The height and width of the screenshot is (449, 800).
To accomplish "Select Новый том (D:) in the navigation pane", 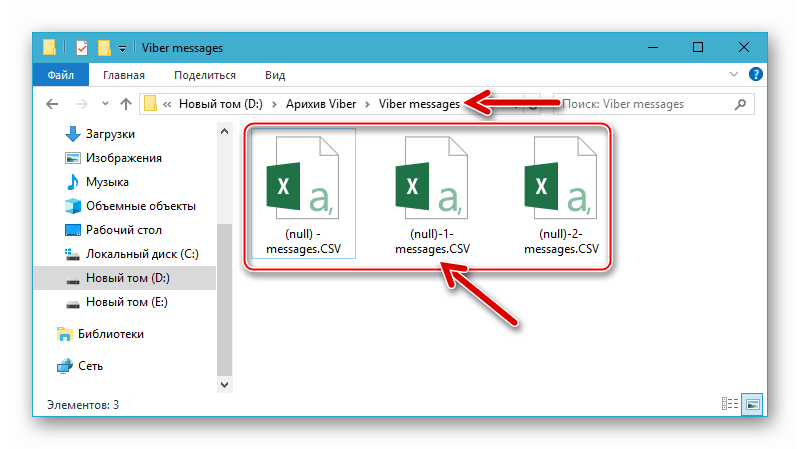I will coord(124,278).
